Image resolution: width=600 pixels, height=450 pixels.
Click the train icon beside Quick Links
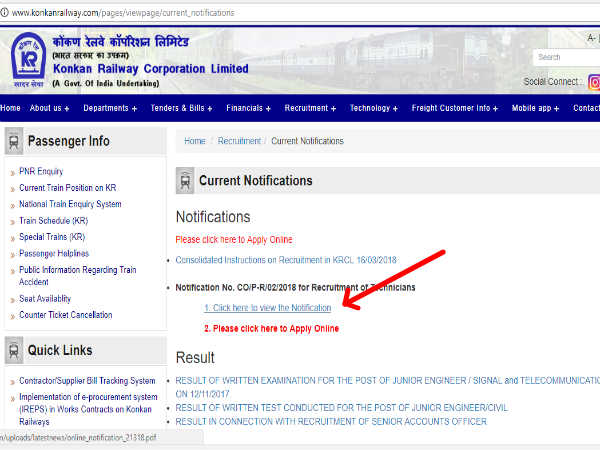point(14,350)
